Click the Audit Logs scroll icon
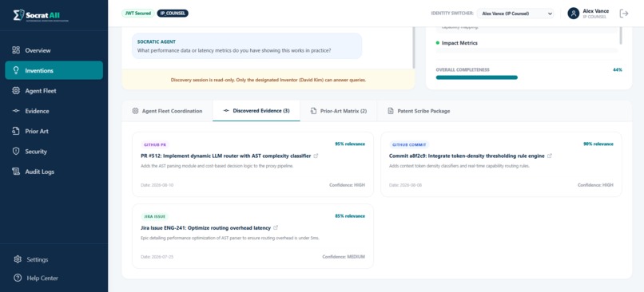644x292 pixels. 16,172
